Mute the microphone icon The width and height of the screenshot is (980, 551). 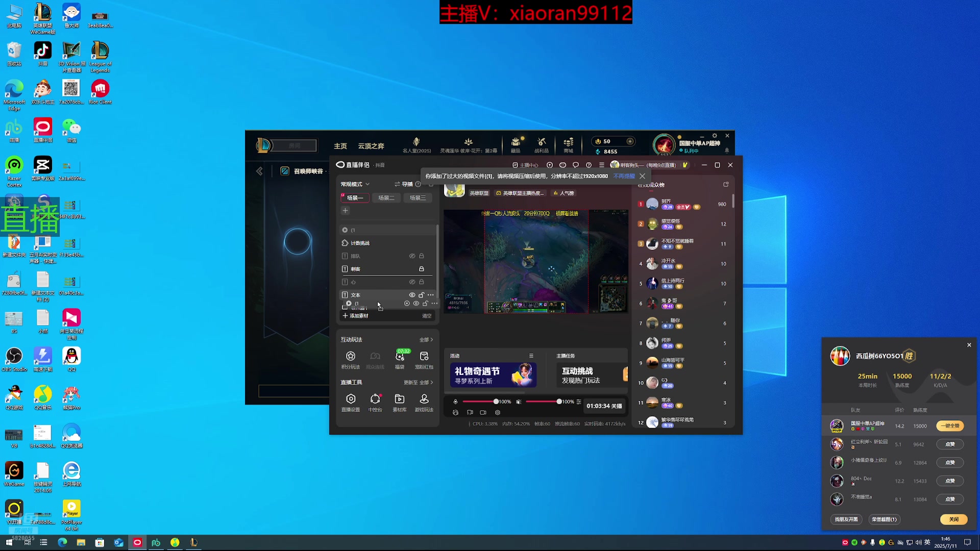point(455,402)
